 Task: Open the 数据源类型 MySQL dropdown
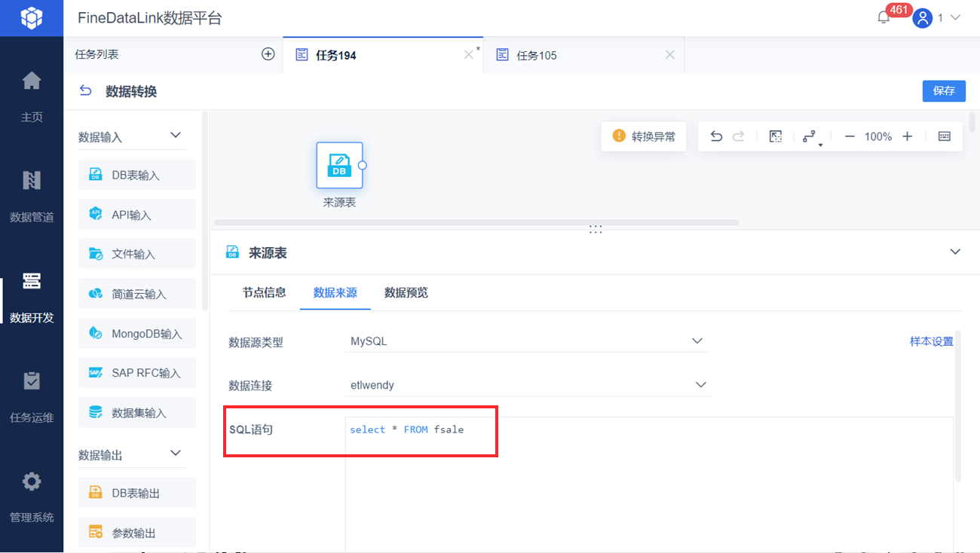(x=527, y=341)
